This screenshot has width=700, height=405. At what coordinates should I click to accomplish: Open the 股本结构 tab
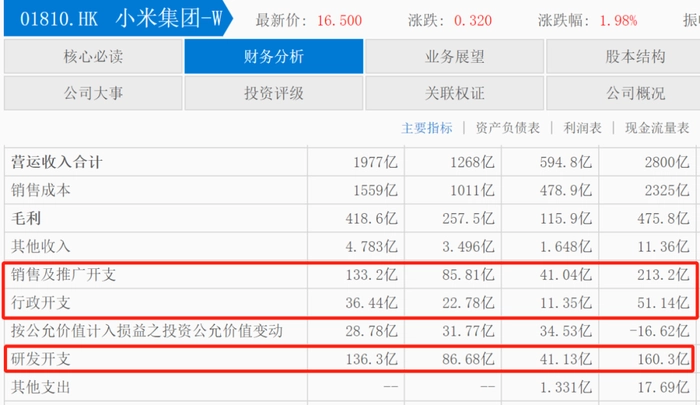click(x=634, y=57)
